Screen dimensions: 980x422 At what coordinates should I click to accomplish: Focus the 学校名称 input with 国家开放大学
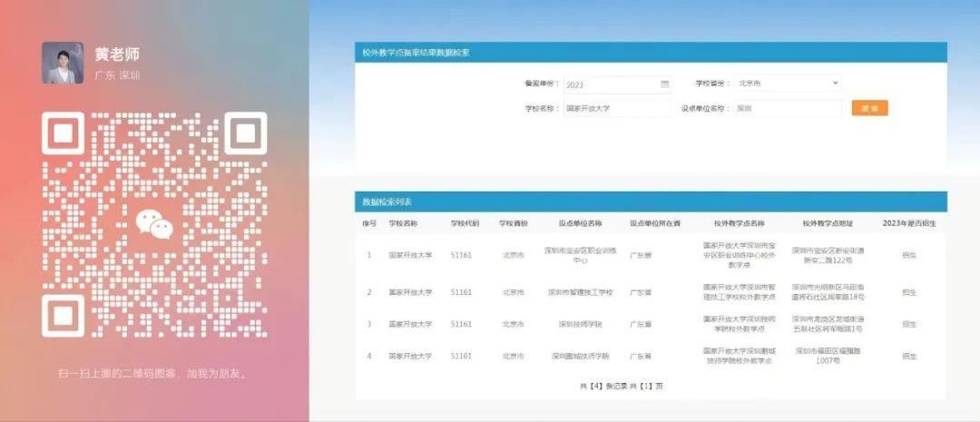point(618,108)
